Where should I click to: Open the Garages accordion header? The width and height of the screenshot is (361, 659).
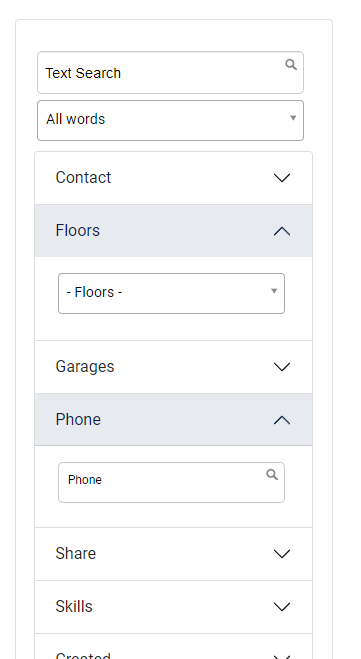[x=174, y=367]
